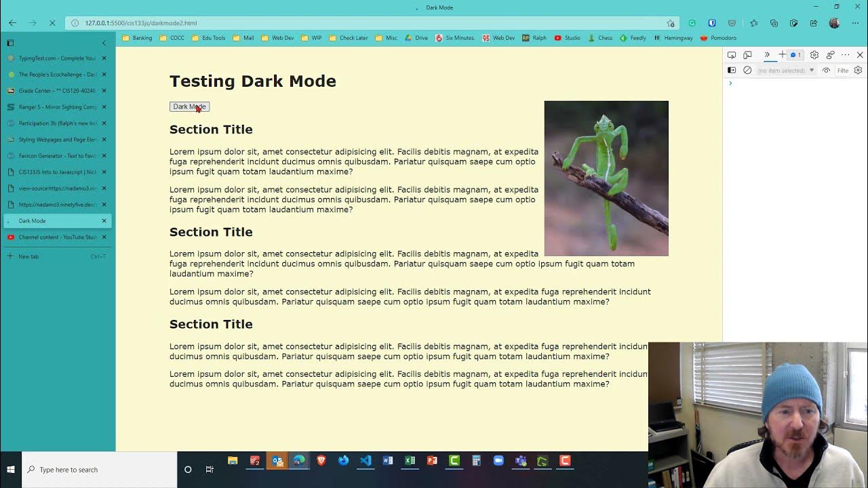Image resolution: width=868 pixels, height=488 pixels.
Task: Open the Hemingway bookmark
Action: (x=673, y=38)
